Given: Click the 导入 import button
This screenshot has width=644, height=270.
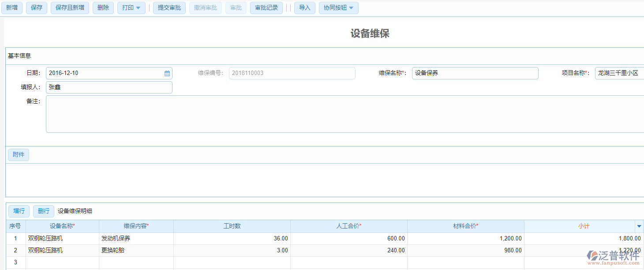Looking at the screenshot, I should tap(304, 7).
